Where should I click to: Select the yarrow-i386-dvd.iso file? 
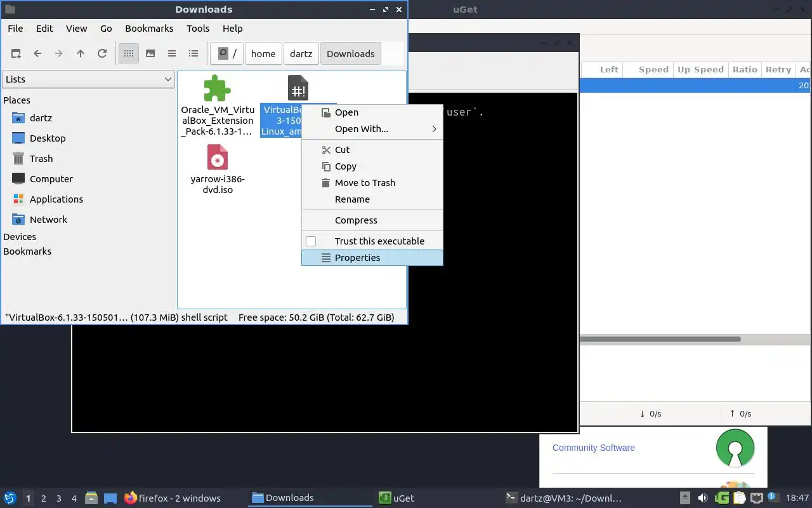[x=217, y=157]
